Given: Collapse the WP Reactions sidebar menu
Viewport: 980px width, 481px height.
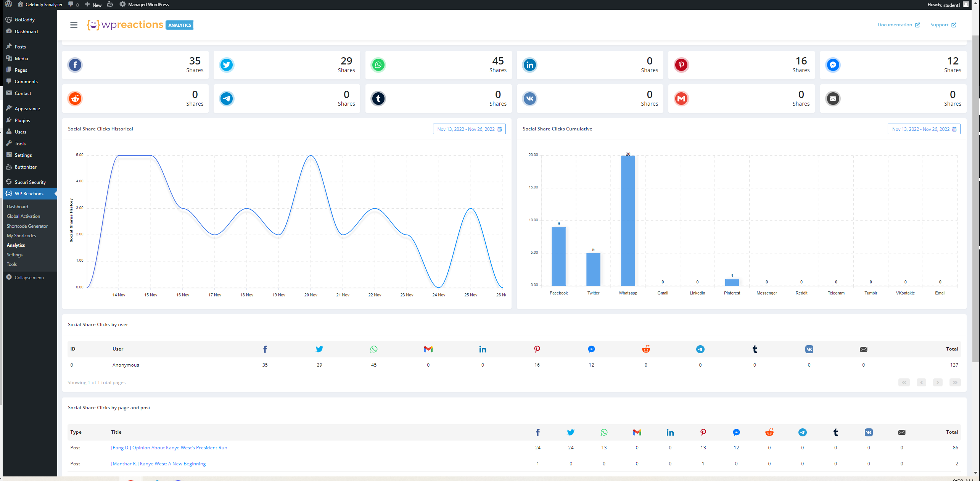Looking at the screenshot, I should (29, 193).
